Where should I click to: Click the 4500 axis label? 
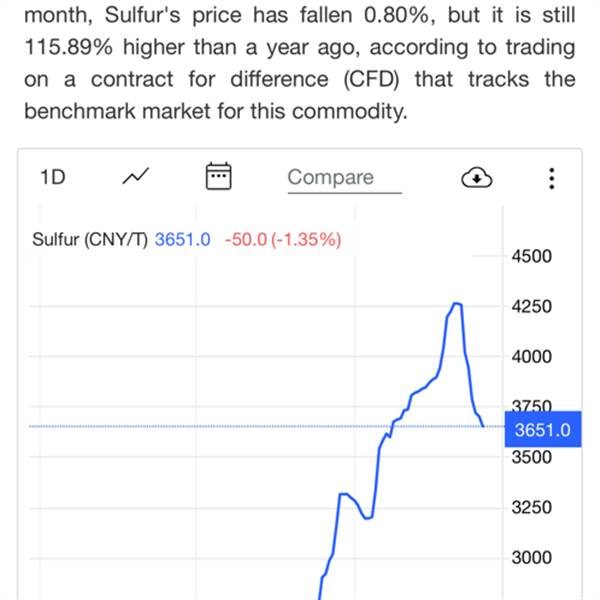[531, 256]
